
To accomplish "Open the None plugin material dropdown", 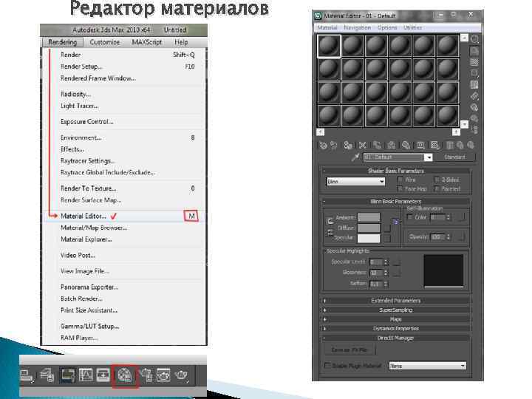I will [x=428, y=366].
